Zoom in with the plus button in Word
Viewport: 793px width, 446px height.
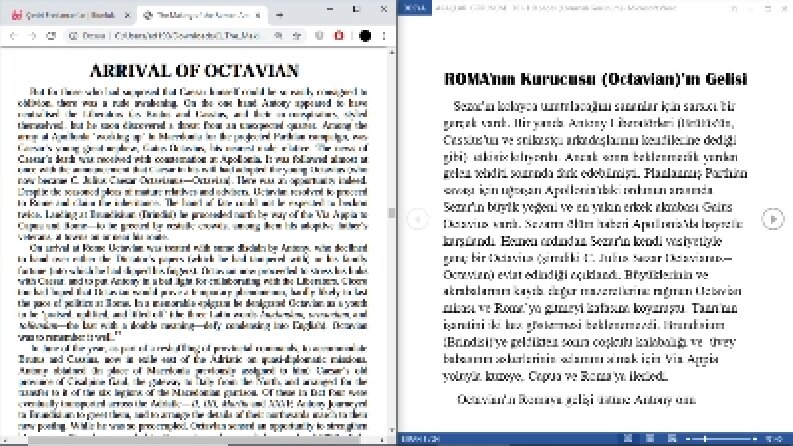[x=755, y=439]
